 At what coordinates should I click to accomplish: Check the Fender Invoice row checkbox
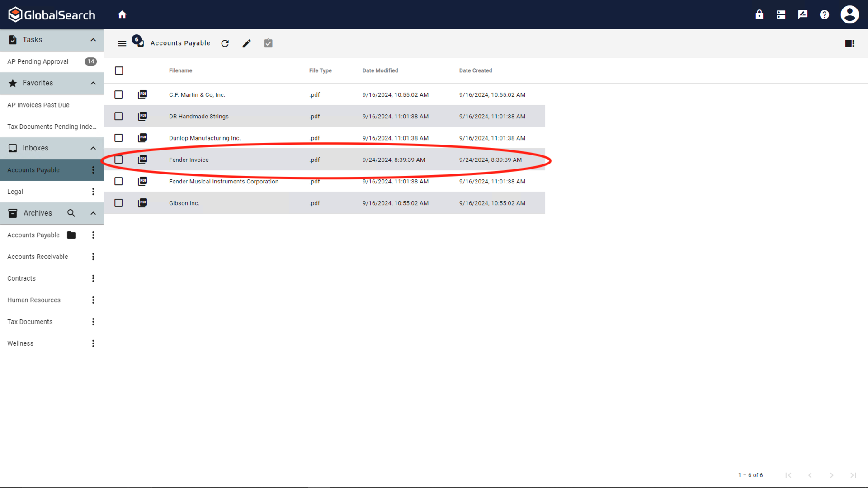point(118,160)
